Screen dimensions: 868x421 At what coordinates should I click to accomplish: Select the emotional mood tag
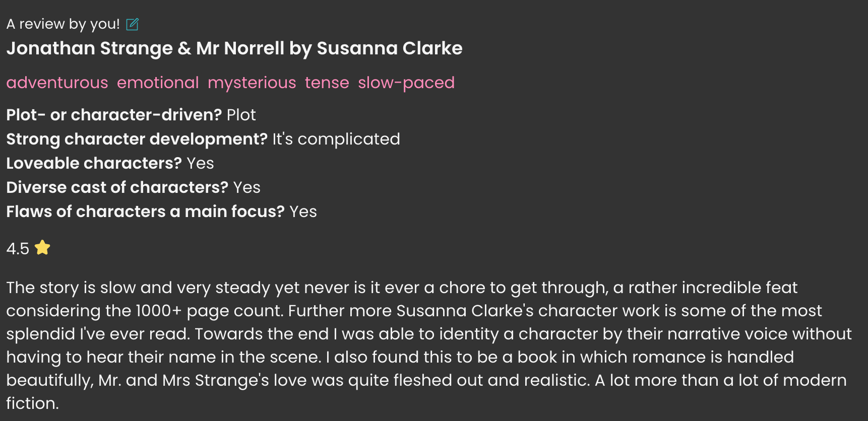click(158, 83)
